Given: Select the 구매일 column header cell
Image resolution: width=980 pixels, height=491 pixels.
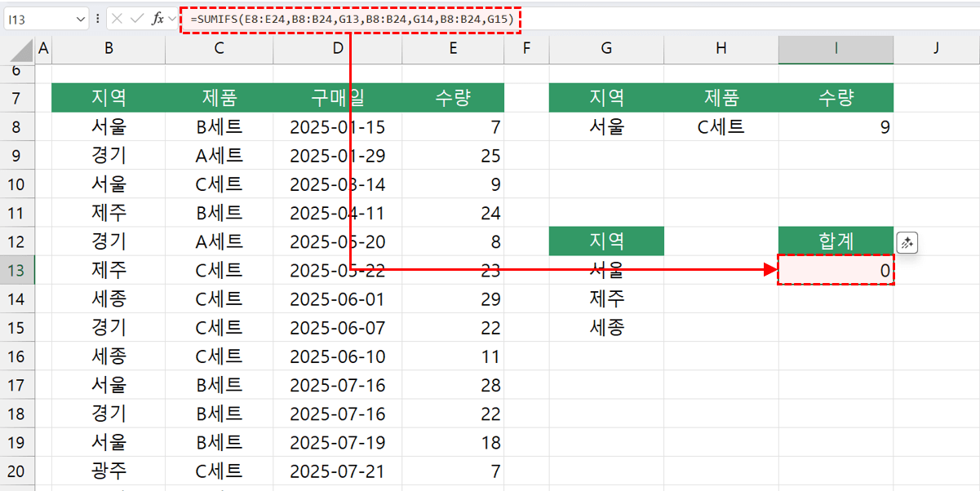Looking at the screenshot, I should (x=337, y=97).
